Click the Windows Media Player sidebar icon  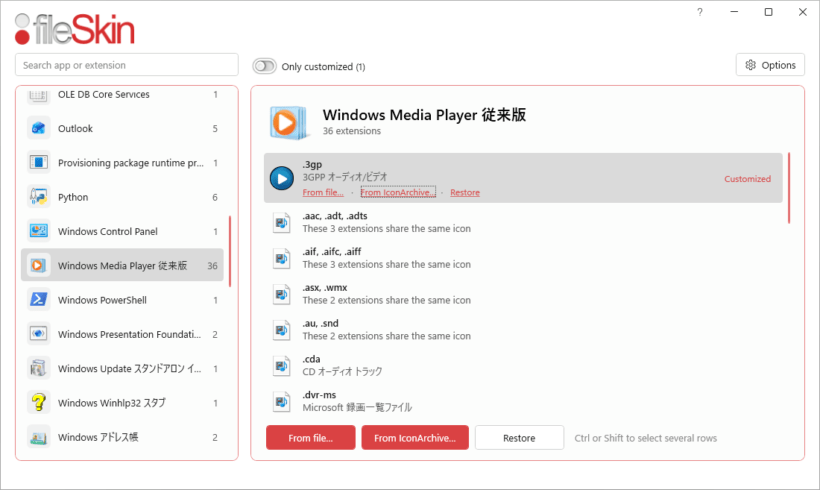click(38, 265)
